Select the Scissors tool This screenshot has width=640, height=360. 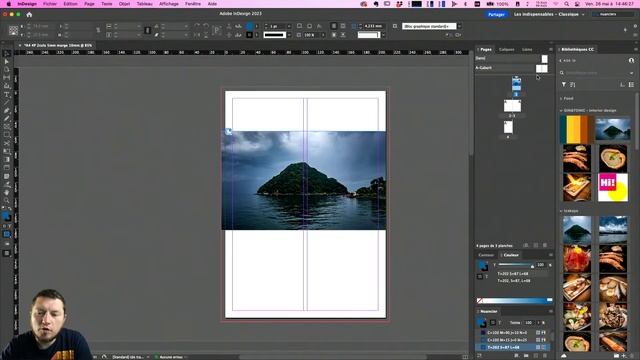tap(7, 143)
